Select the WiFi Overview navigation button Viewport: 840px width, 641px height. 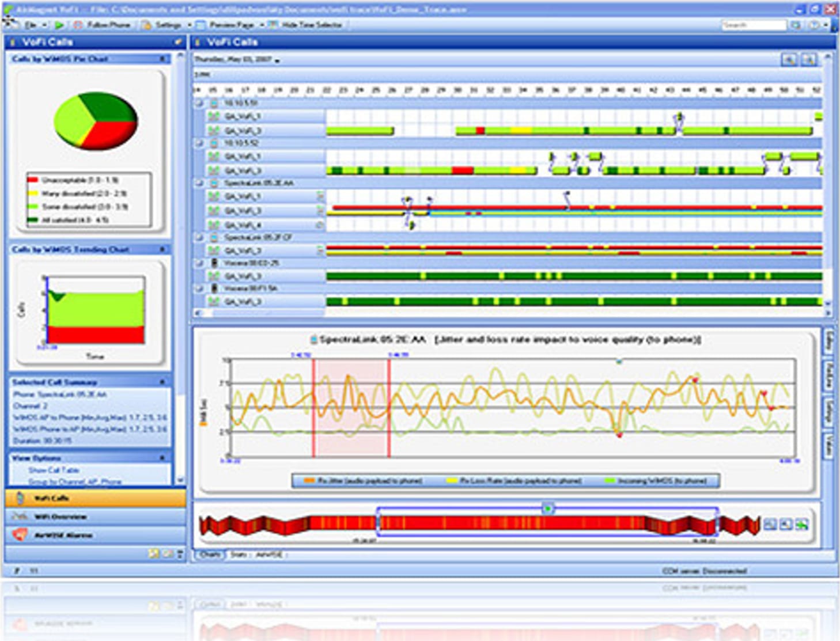96,517
